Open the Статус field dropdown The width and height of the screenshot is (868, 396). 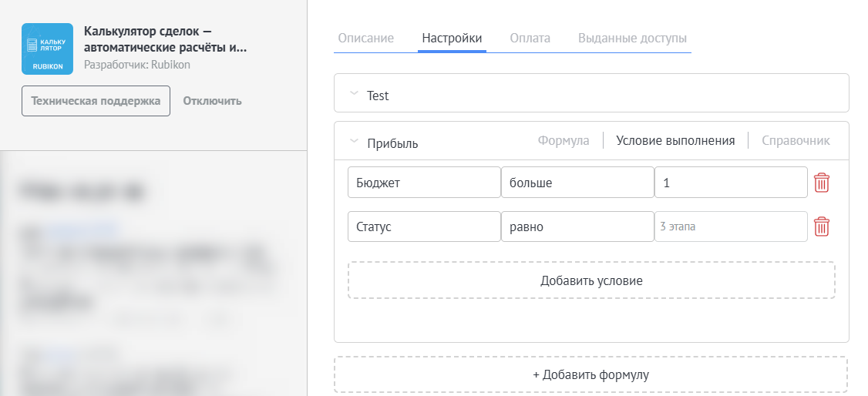pyautogui.click(x=424, y=227)
